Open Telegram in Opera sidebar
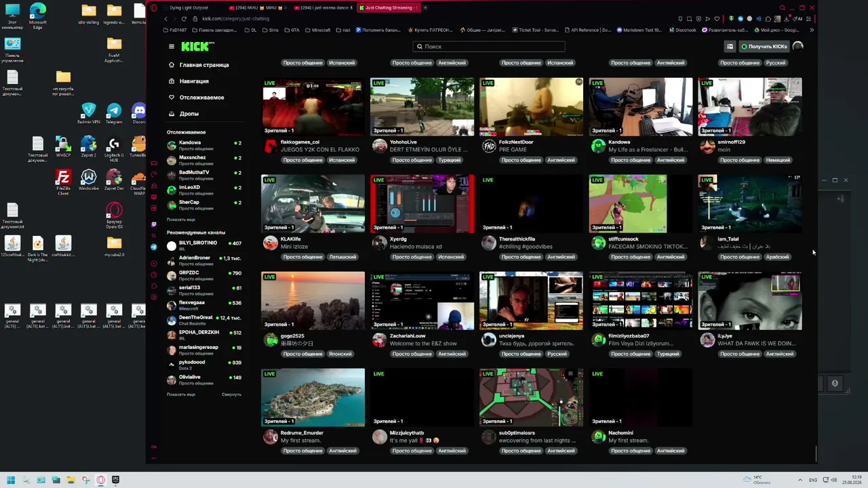Screen dimensions: 868x488 tap(154, 247)
